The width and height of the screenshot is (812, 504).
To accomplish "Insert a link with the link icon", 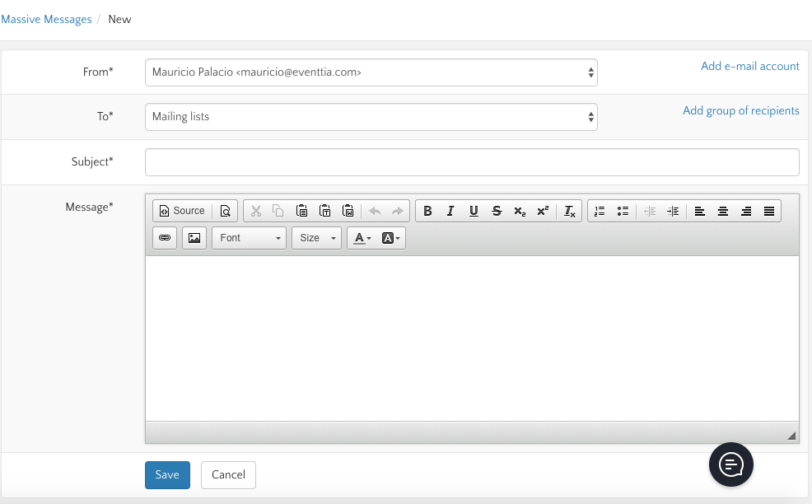I will click(165, 238).
